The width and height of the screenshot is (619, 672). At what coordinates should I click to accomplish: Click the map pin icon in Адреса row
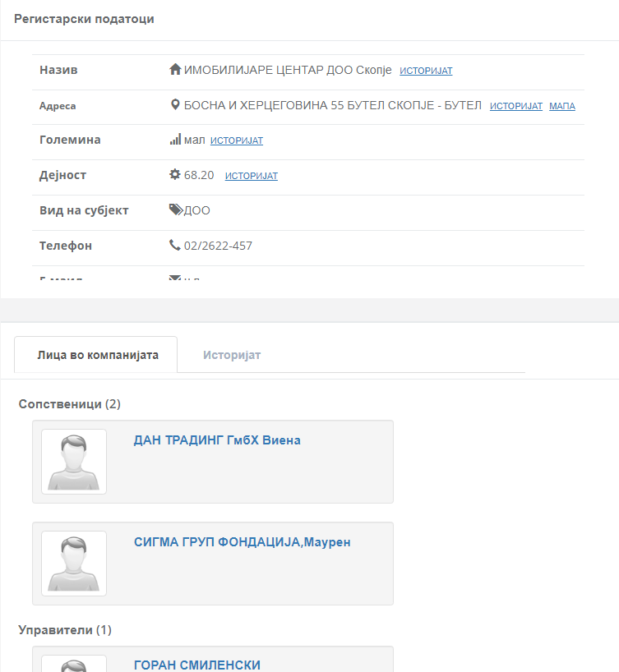click(175, 104)
